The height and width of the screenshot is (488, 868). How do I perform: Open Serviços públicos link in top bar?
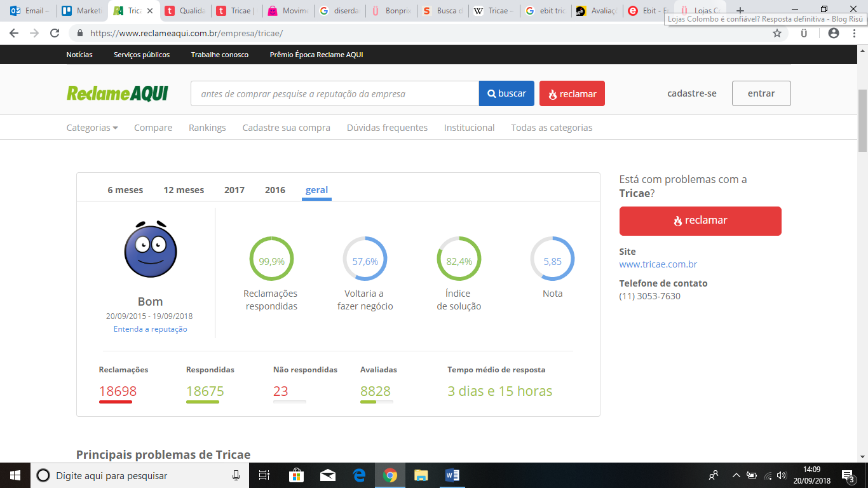coord(142,55)
